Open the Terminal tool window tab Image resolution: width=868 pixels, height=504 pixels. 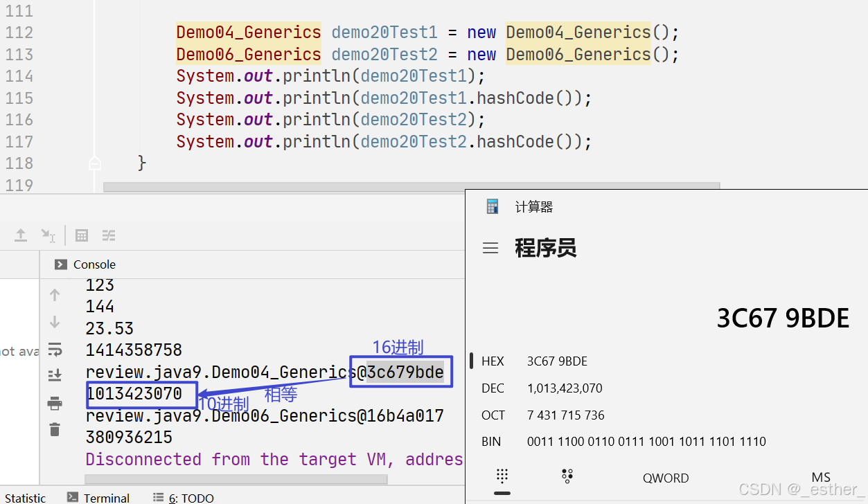click(x=98, y=498)
